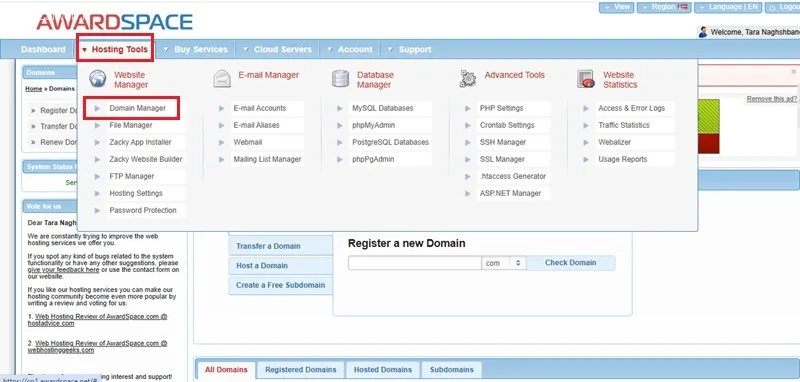Open Crontab Settings
Viewport: 800px width, 382px height.
(x=507, y=125)
